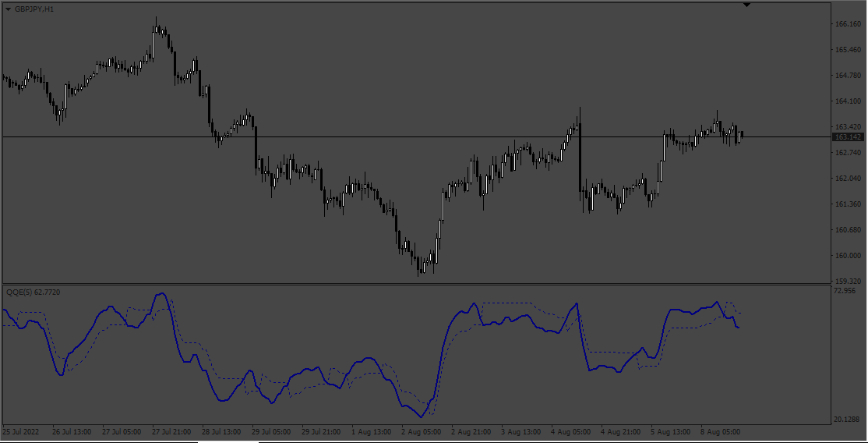Click the 28 Jul 13:00 time label

coord(221,431)
